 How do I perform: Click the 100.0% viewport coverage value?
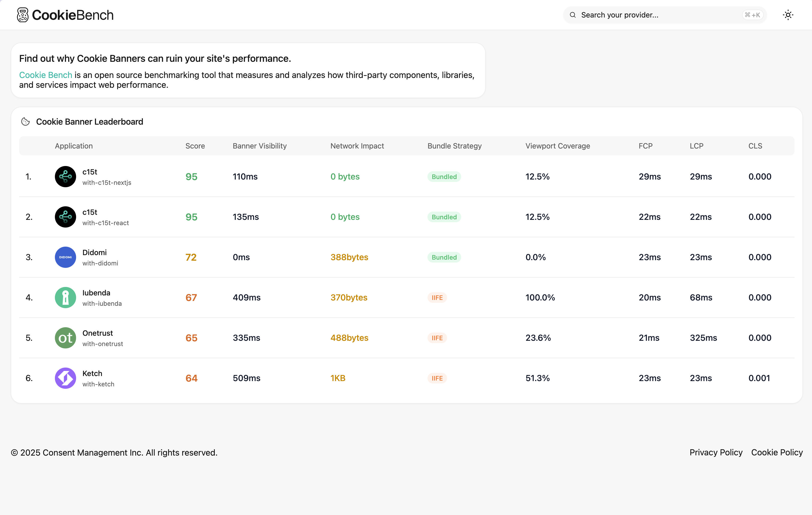pos(540,298)
